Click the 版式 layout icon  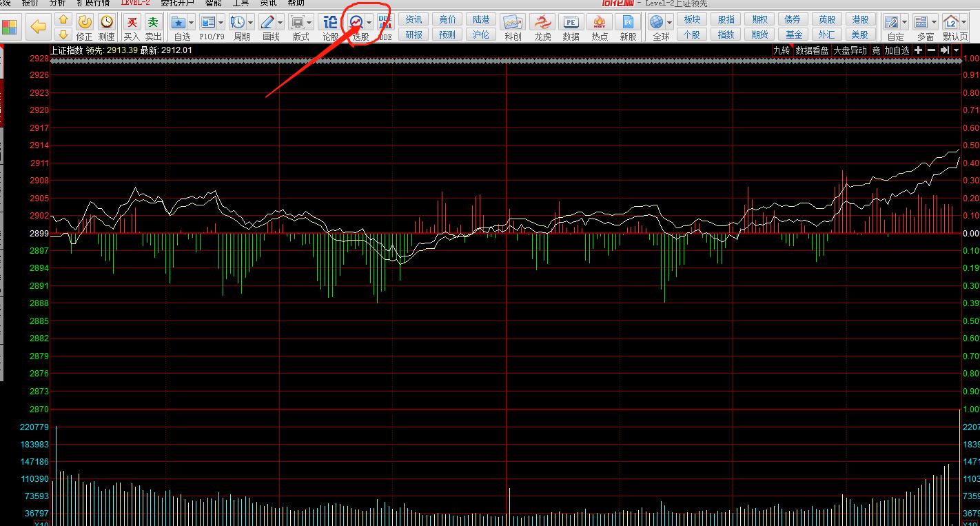(298, 22)
